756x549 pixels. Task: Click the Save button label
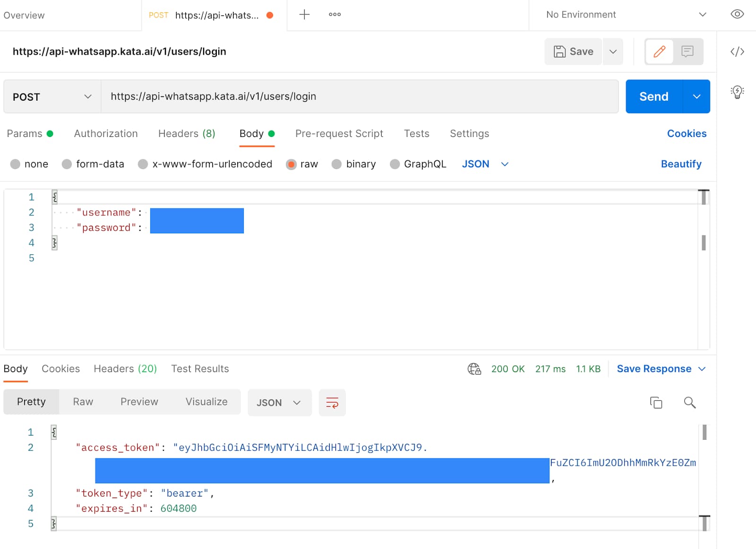(581, 51)
